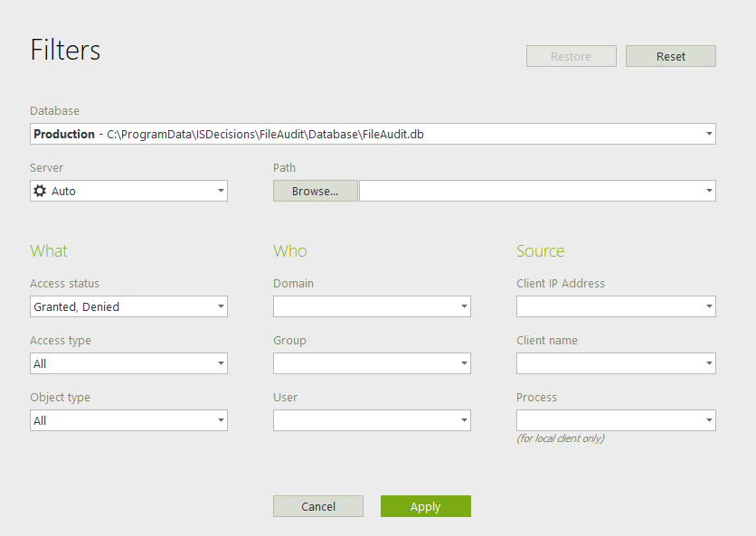Expand the Server dropdown arrow
This screenshot has width=756, height=536.
coord(221,191)
